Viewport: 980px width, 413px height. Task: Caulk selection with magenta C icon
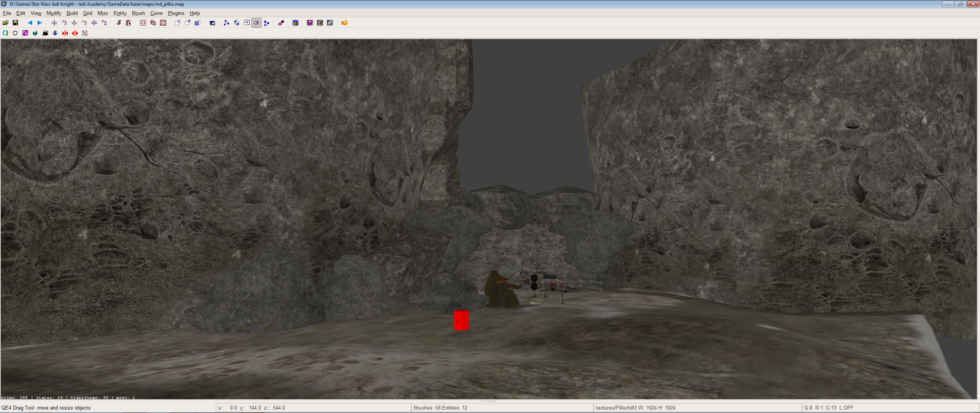25,33
